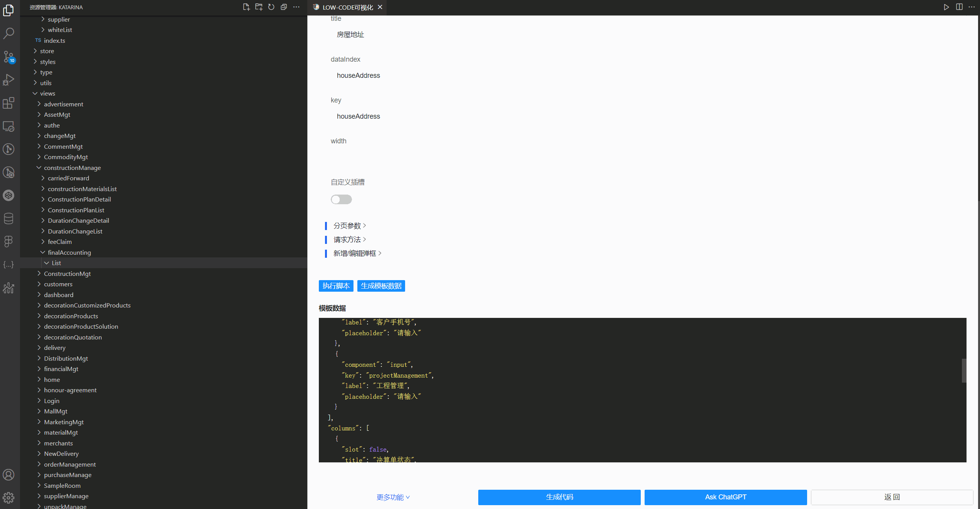Open the Manage settings gear
Screen dimensions: 980x509
[8, 498]
